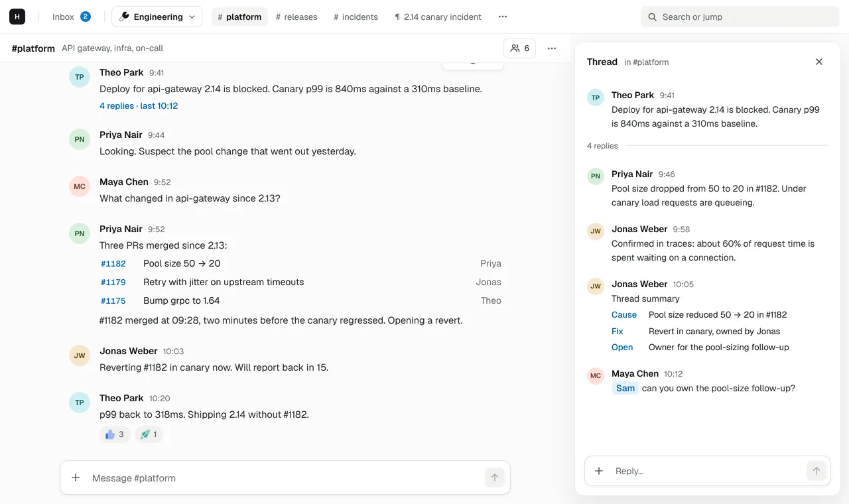
Task: Click Theo Park's avatar at 9:41 in channel
Action: [80, 77]
